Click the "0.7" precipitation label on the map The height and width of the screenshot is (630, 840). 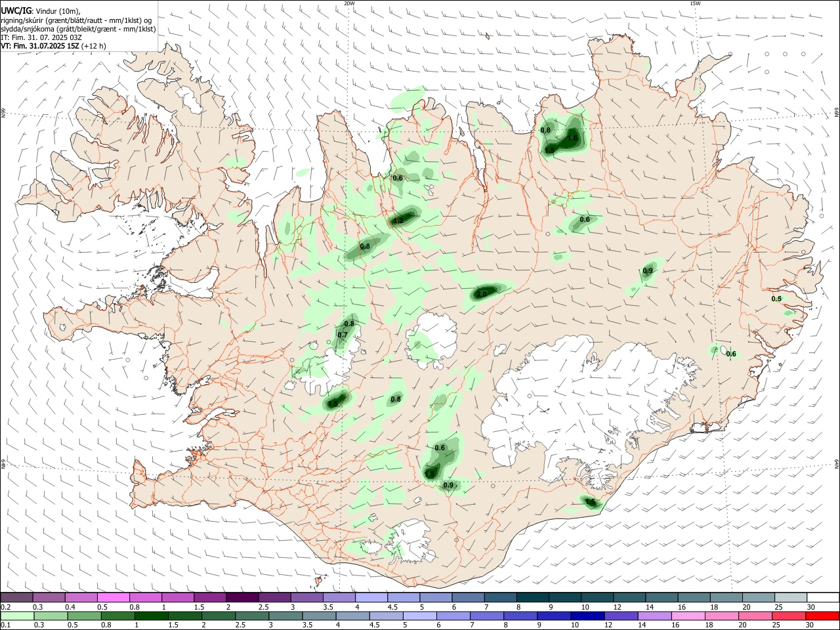click(x=343, y=335)
